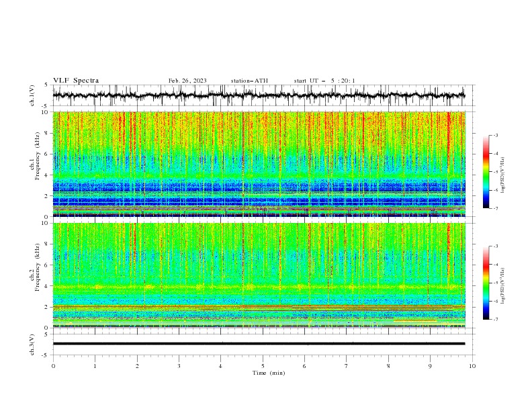Click the "-3" tick on ch.1 color bar
Screen dimensions: 532x411
496,135
